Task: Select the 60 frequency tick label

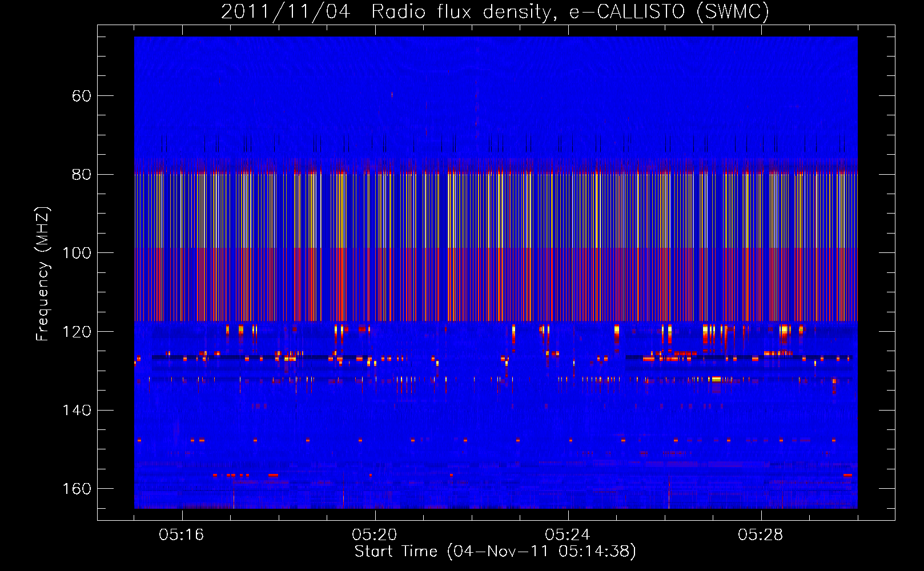Action: click(x=82, y=96)
